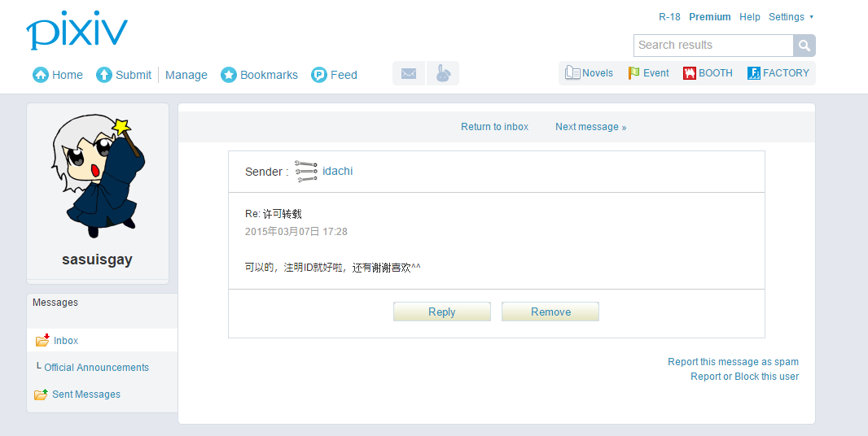Click the Submit upload arrow icon
This screenshot has width=868, height=436.
[104, 75]
